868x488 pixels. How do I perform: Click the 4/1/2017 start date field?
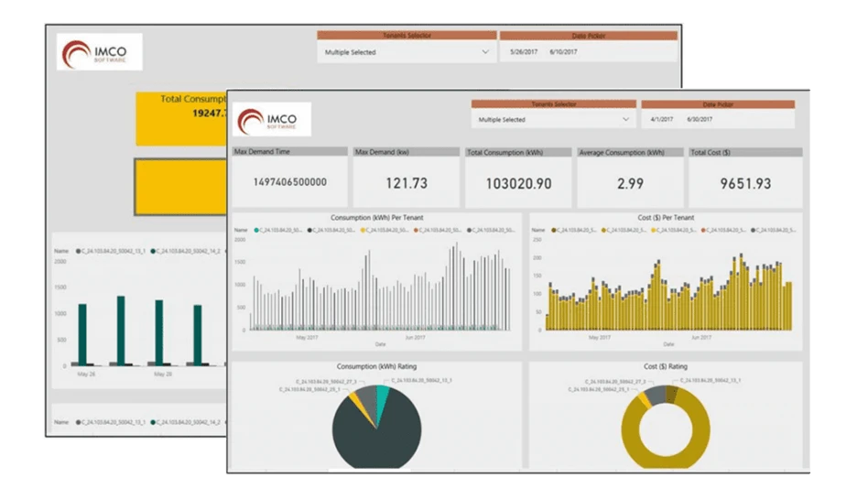tap(661, 119)
